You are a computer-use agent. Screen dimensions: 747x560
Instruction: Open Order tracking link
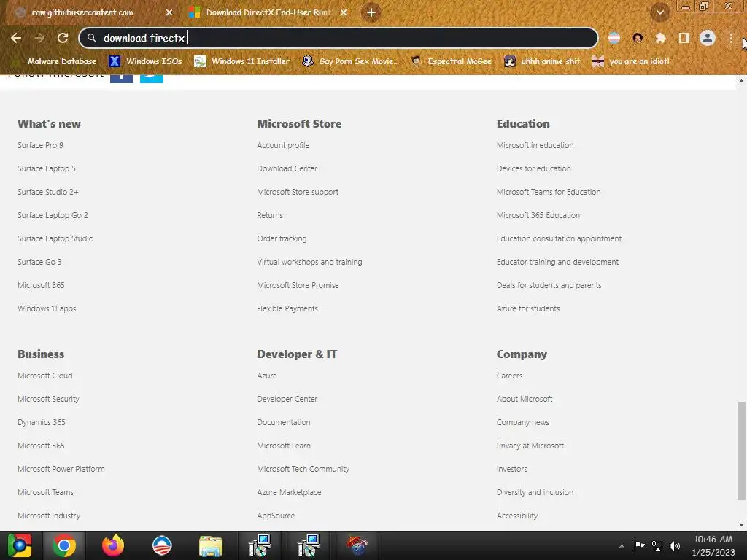point(282,238)
